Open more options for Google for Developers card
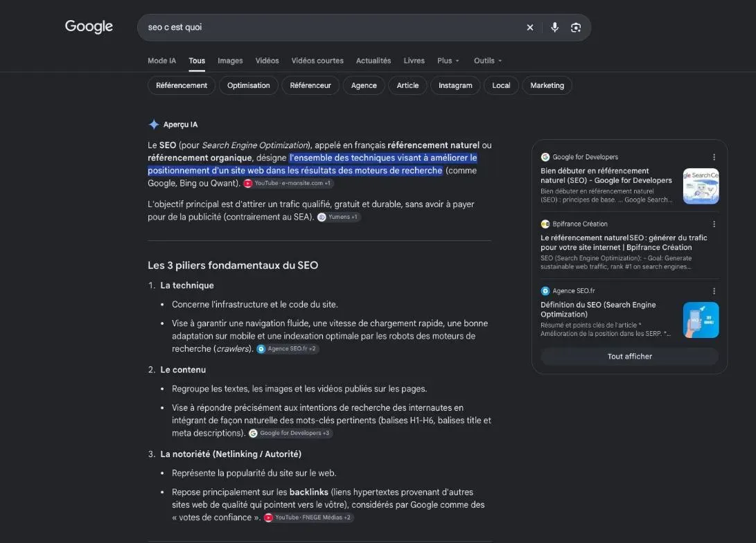 coord(714,157)
